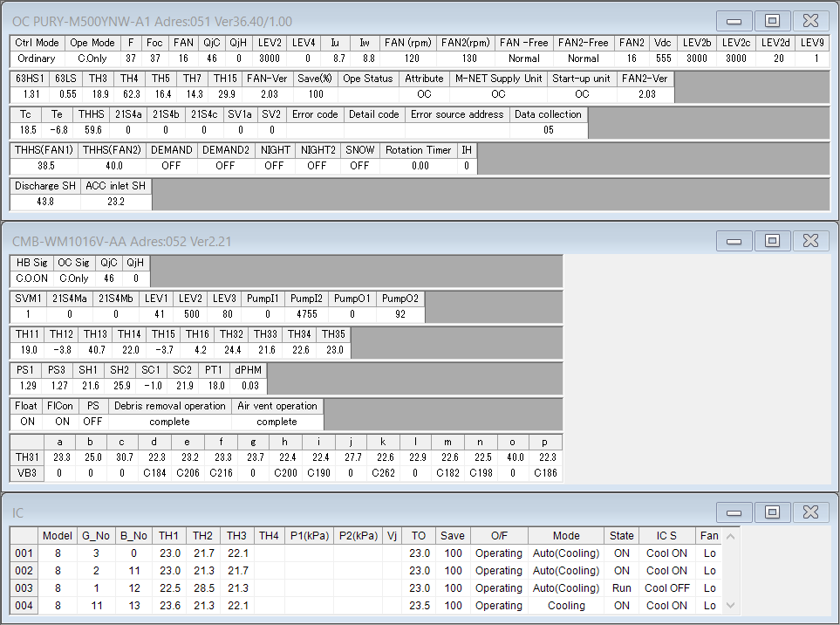
Task: Close the CMB-WM1016V-AA window
Action: [810, 240]
